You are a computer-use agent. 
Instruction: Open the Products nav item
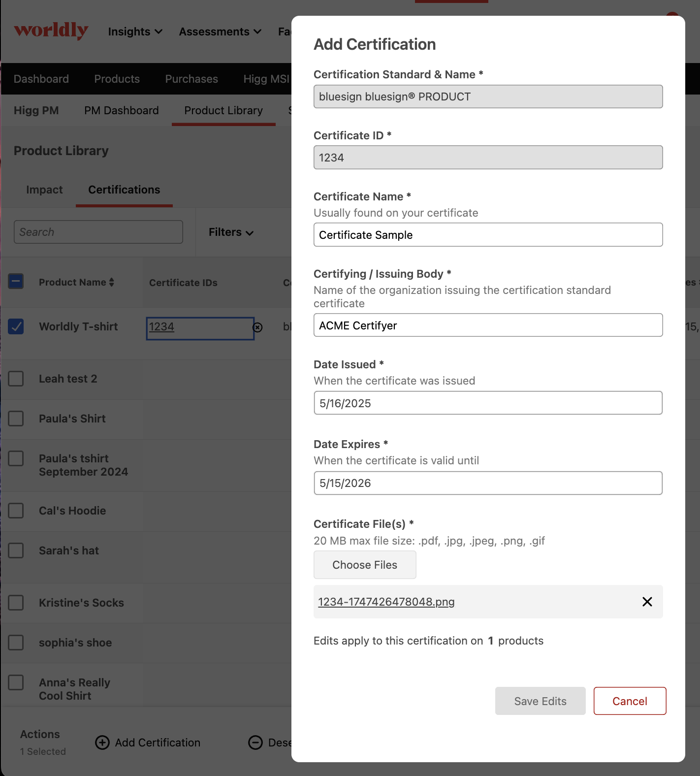(117, 79)
